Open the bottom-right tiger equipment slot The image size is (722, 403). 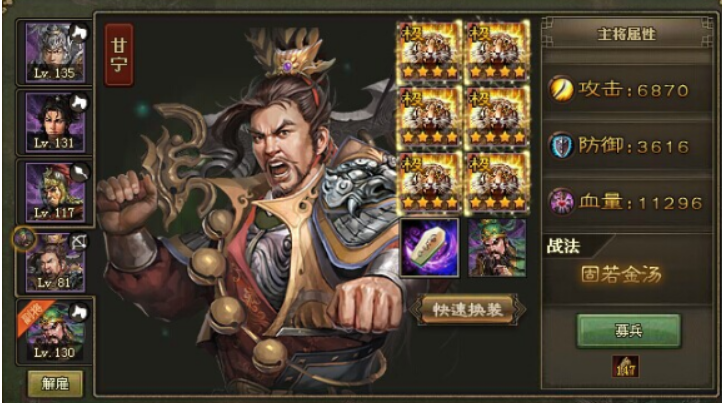pos(497,183)
